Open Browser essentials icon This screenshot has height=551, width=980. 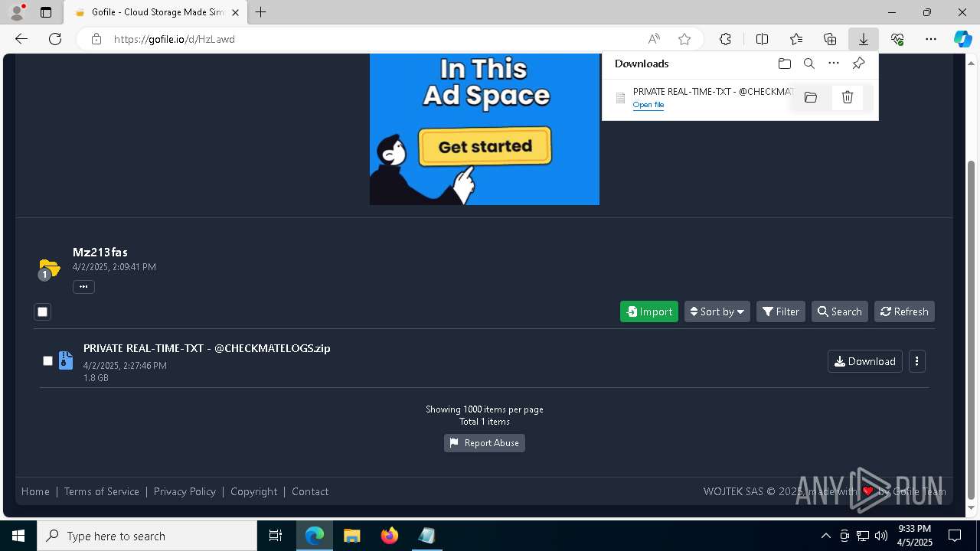click(897, 39)
